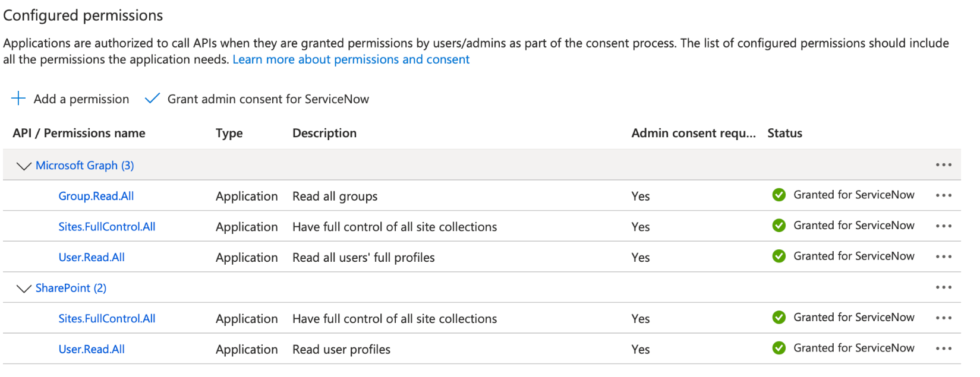This screenshot has width=980, height=377.
Task: Click green status icon in Read user profiles row
Action: (779, 348)
